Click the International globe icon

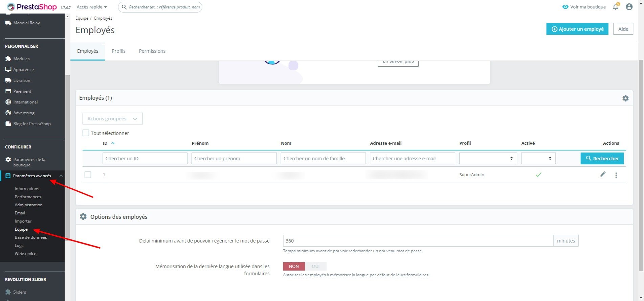point(8,102)
